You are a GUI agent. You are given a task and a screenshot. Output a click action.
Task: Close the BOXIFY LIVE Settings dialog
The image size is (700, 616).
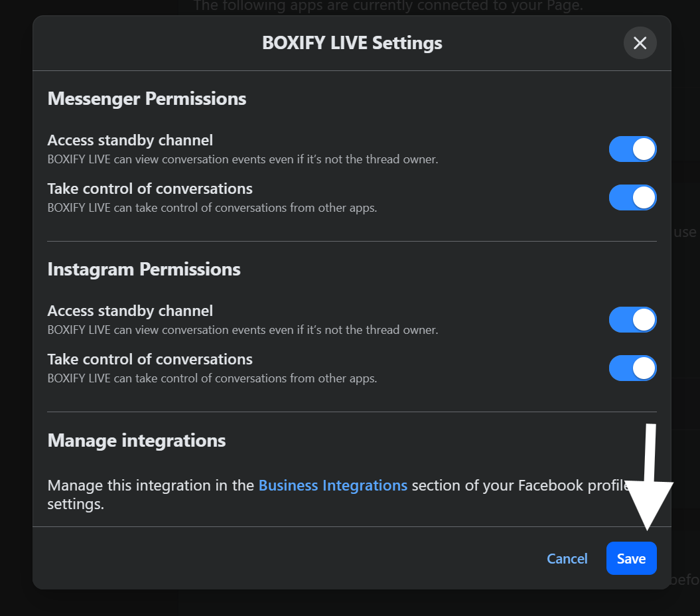coord(640,43)
